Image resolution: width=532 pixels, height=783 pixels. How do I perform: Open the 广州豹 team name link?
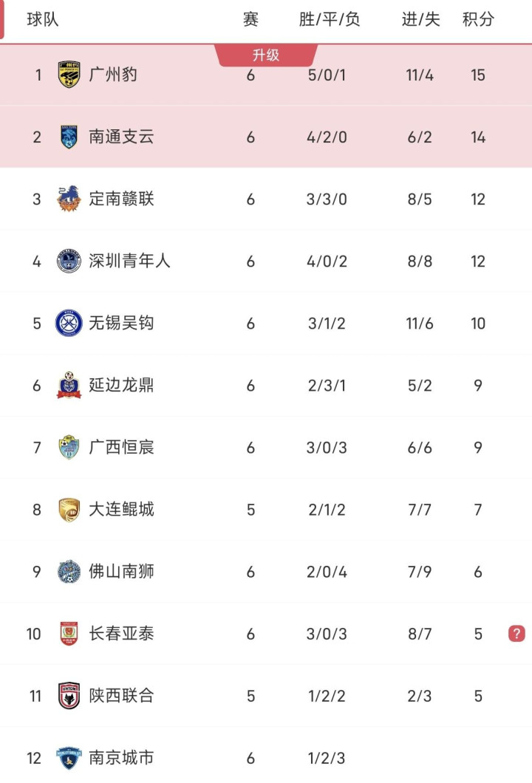tap(113, 75)
